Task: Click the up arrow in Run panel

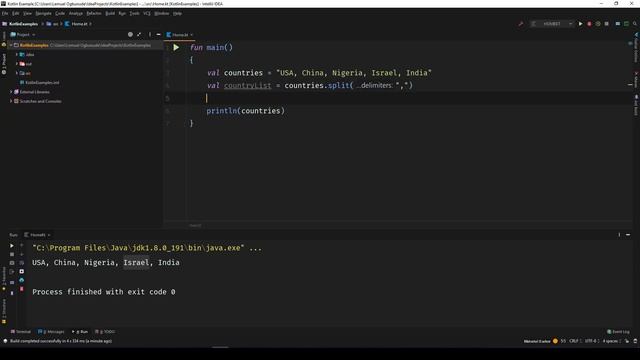Action: (x=22, y=246)
